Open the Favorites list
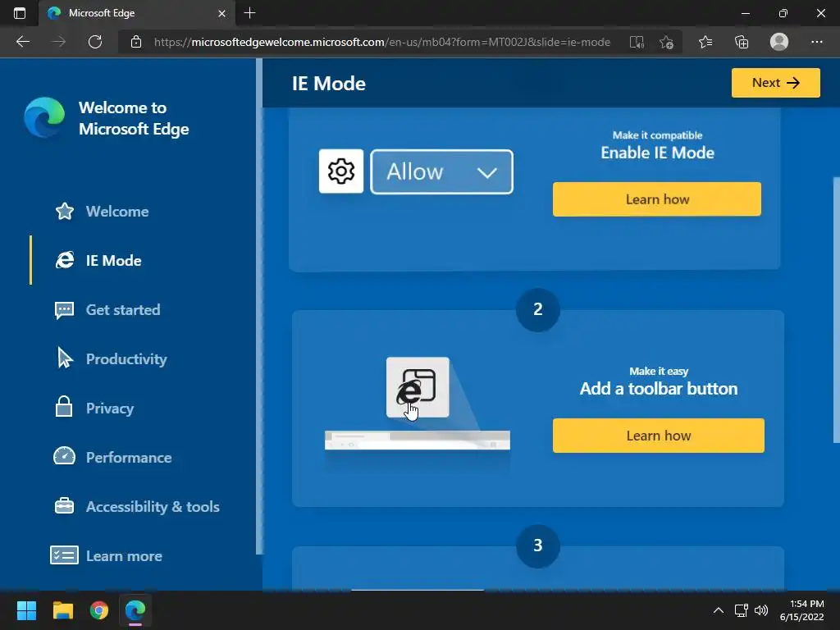The image size is (840, 630). (705, 42)
